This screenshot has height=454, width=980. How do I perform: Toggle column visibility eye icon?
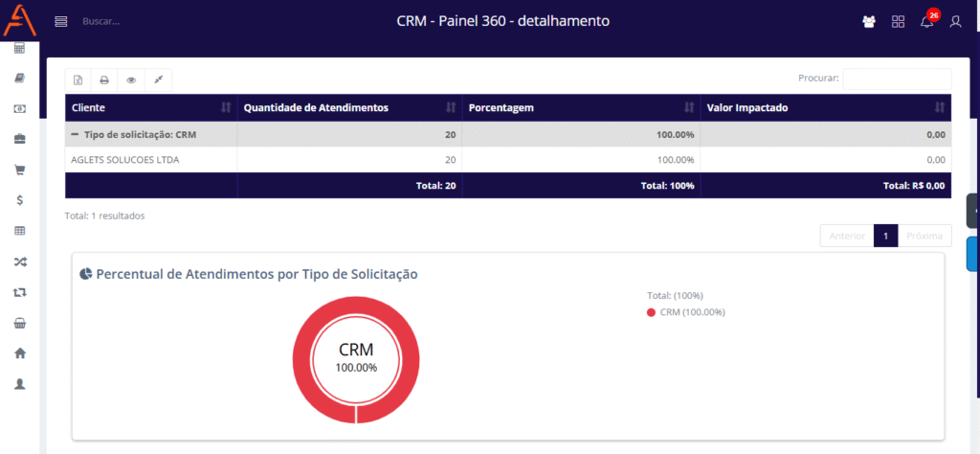131,79
